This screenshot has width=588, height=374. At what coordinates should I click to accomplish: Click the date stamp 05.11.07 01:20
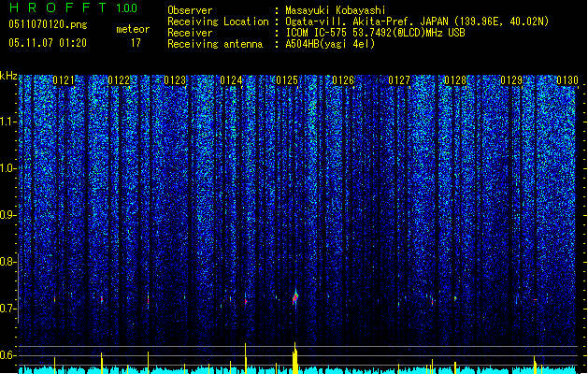click(x=48, y=43)
